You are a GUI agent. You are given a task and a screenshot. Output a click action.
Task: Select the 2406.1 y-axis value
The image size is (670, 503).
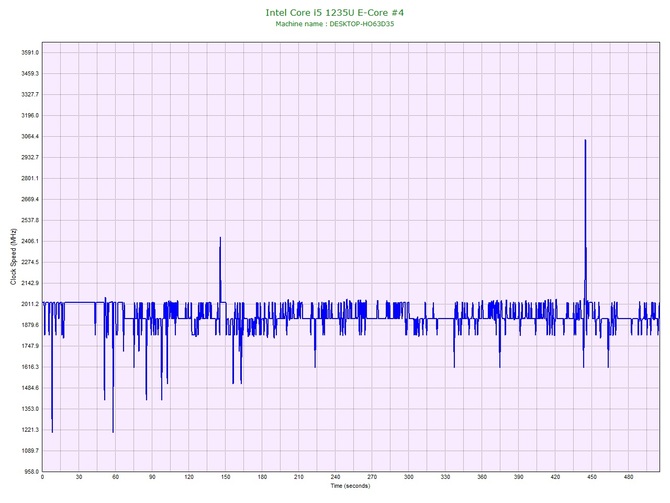click(30, 241)
